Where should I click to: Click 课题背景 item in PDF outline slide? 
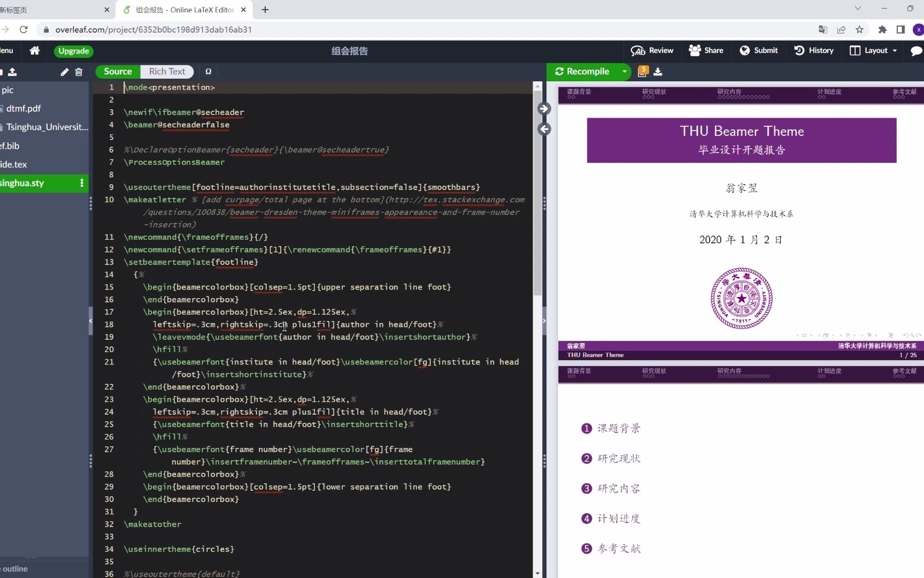pos(619,428)
